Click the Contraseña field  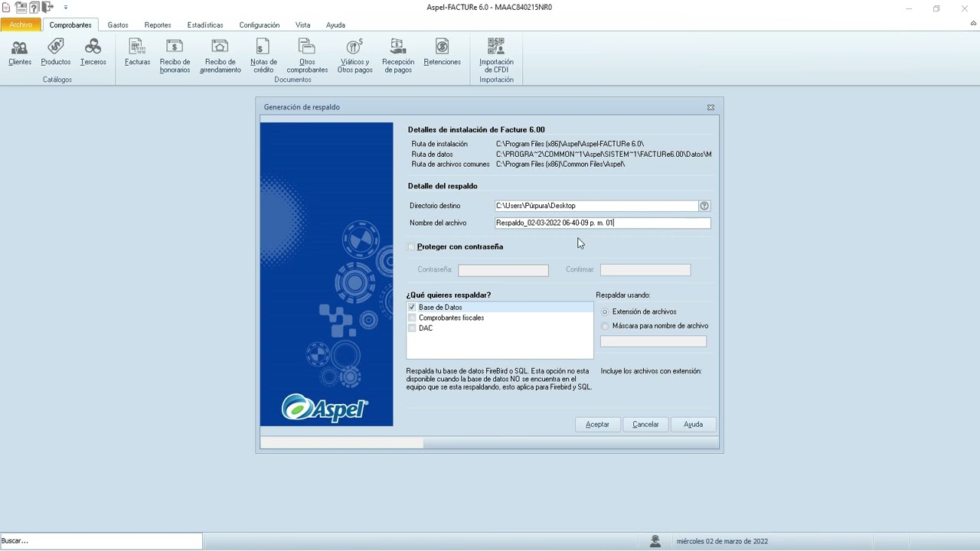click(503, 270)
